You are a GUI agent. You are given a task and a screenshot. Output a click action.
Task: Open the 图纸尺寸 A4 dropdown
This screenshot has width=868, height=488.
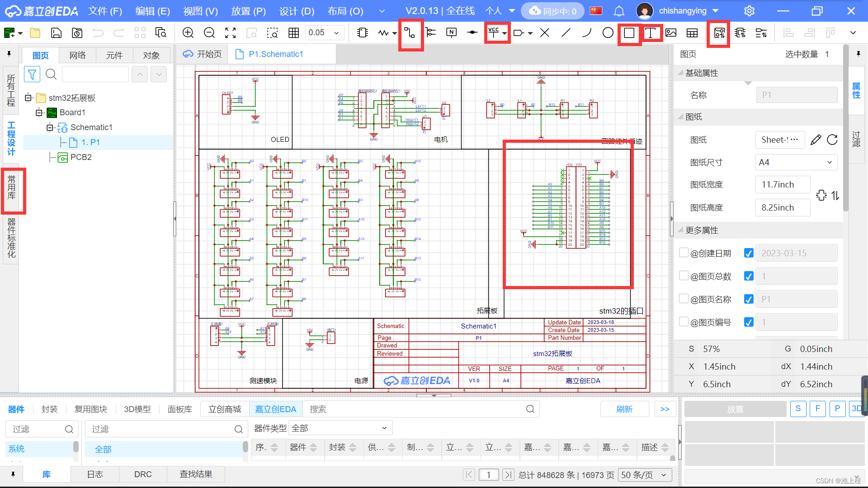point(796,162)
